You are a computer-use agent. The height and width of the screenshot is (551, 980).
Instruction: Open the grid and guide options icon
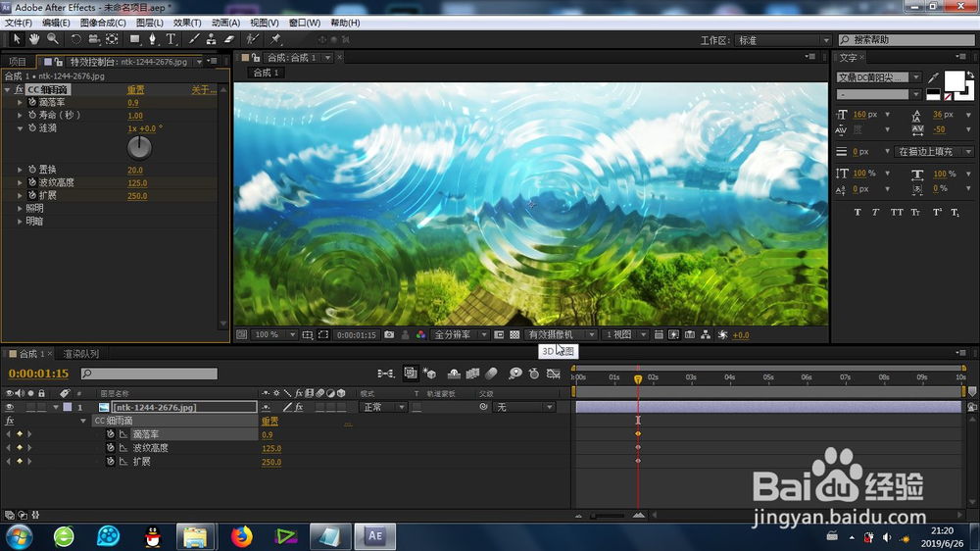(x=308, y=334)
